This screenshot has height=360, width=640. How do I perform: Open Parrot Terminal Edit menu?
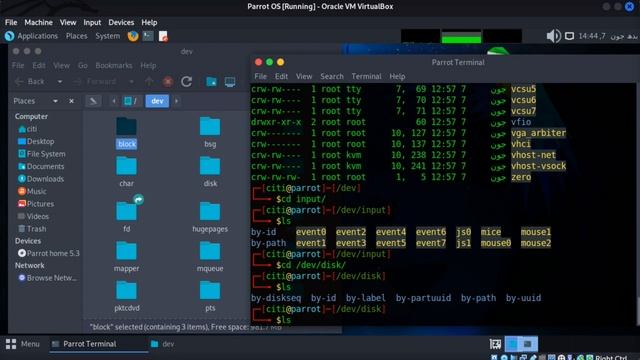(x=281, y=76)
